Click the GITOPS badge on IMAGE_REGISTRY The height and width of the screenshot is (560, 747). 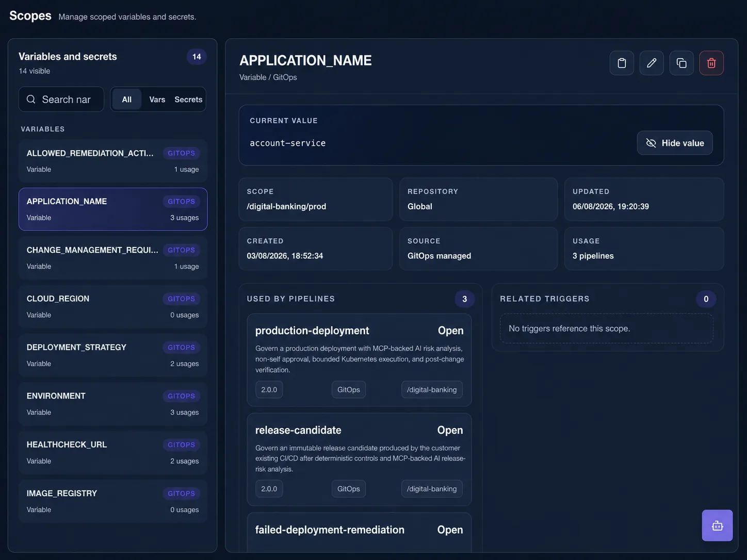tap(182, 493)
